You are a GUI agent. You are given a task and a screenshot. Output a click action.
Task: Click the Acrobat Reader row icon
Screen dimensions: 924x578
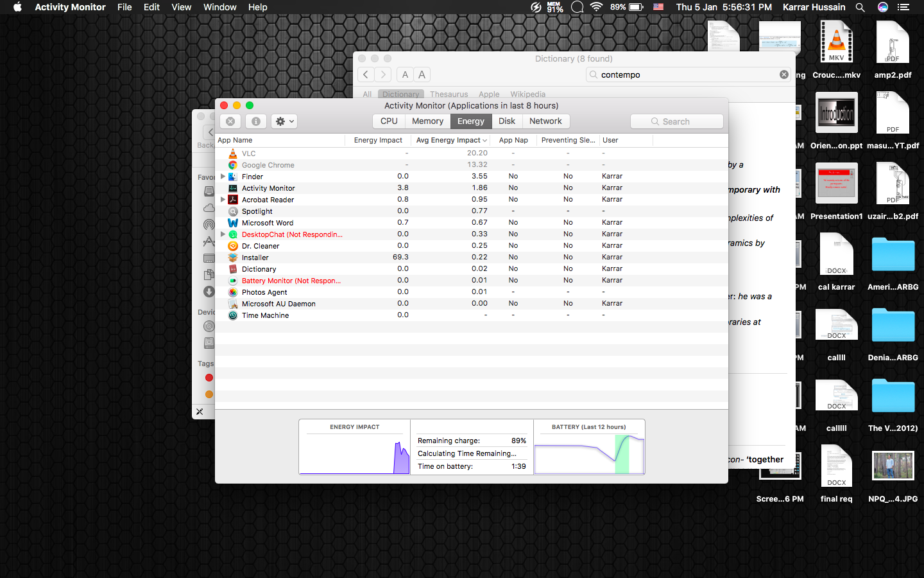233,200
